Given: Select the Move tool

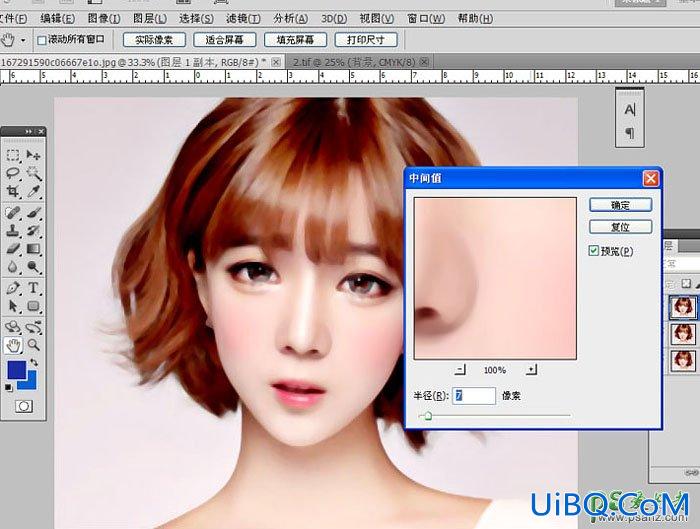Looking at the screenshot, I should point(33,155).
